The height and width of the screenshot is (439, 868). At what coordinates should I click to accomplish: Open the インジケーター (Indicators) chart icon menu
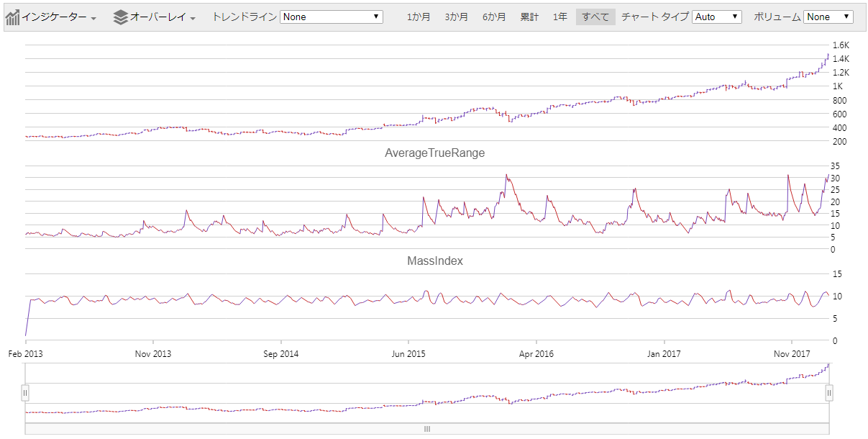13,16
